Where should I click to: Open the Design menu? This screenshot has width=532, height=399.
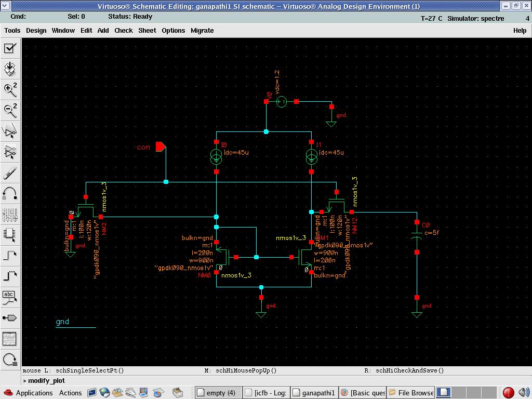(x=36, y=30)
